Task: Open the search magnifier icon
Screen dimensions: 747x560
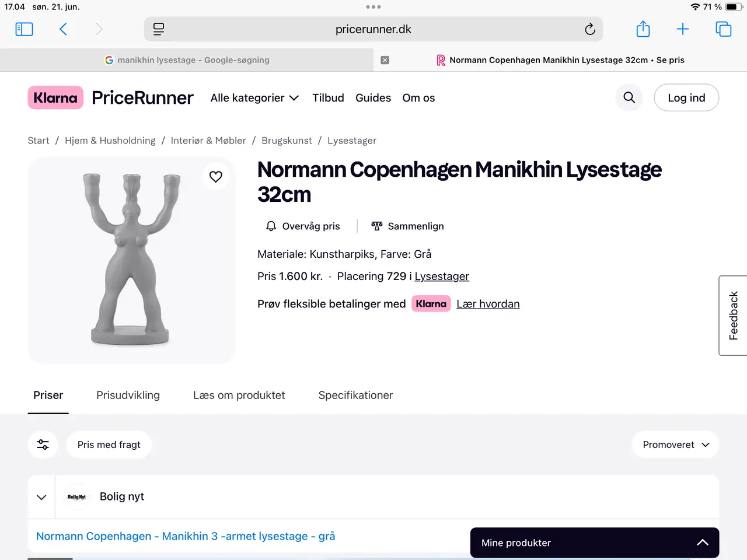Action: click(629, 97)
